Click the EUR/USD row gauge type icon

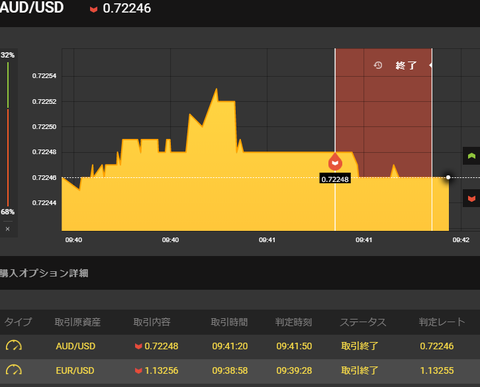[14, 370]
